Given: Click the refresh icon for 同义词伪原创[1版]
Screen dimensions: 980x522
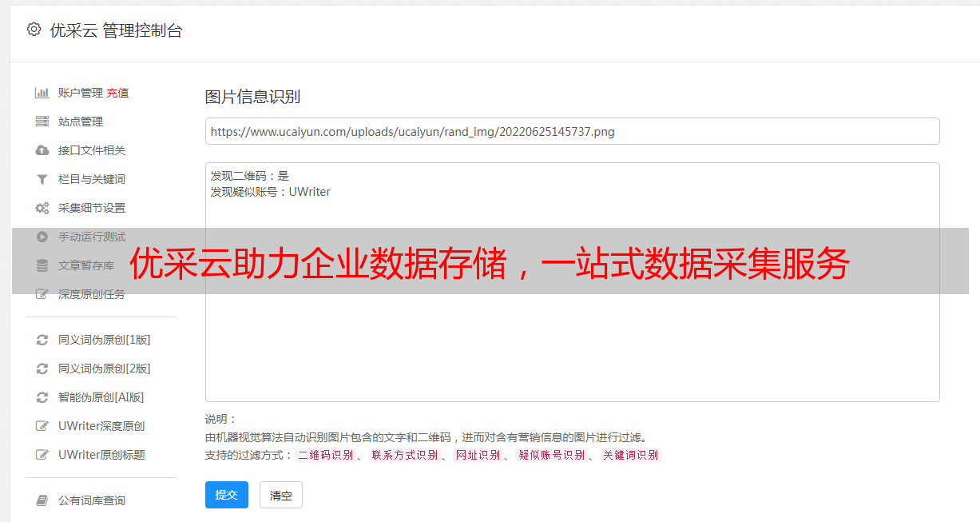Looking at the screenshot, I should coord(42,340).
